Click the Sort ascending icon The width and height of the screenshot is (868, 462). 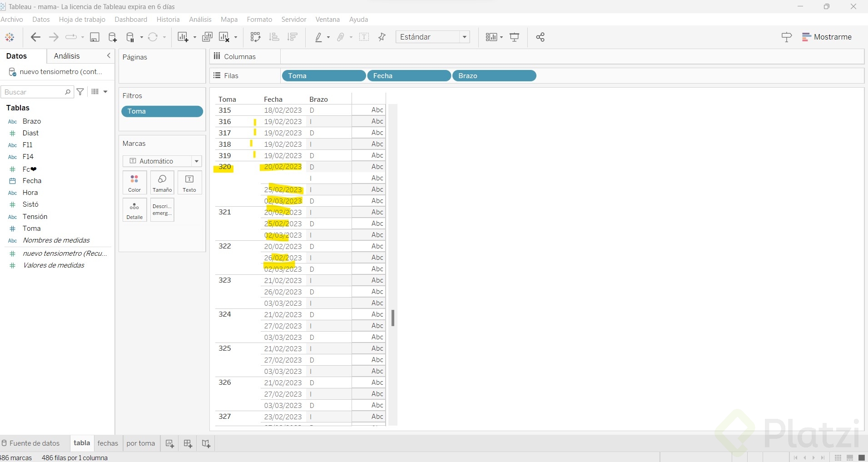pos(274,37)
